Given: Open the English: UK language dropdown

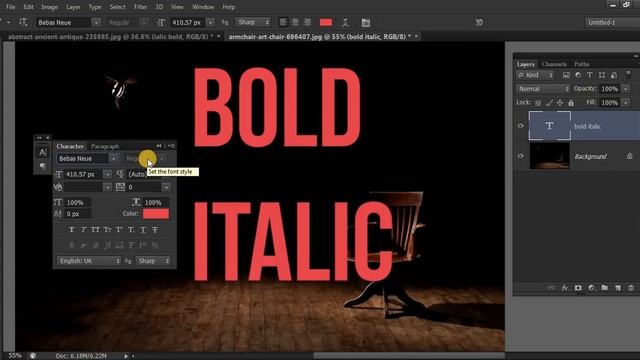Looking at the screenshot, I should pos(89,261).
